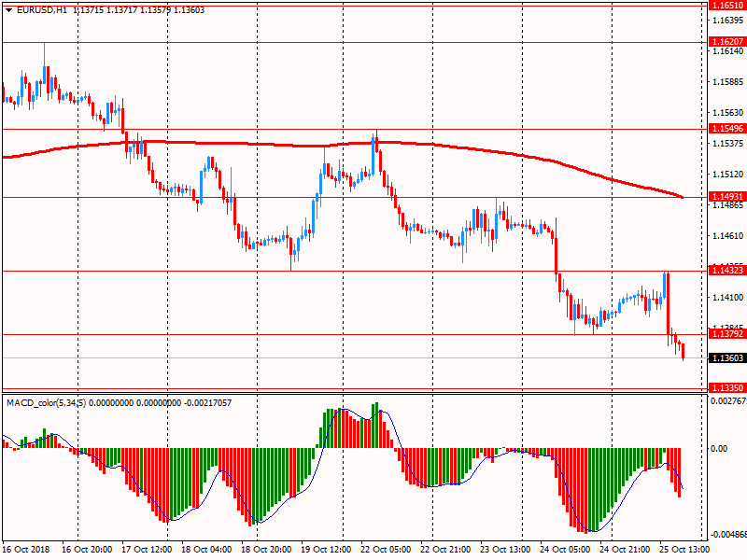Click the current price 1.13603 label
The image size is (747, 560).
[x=727, y=358]
